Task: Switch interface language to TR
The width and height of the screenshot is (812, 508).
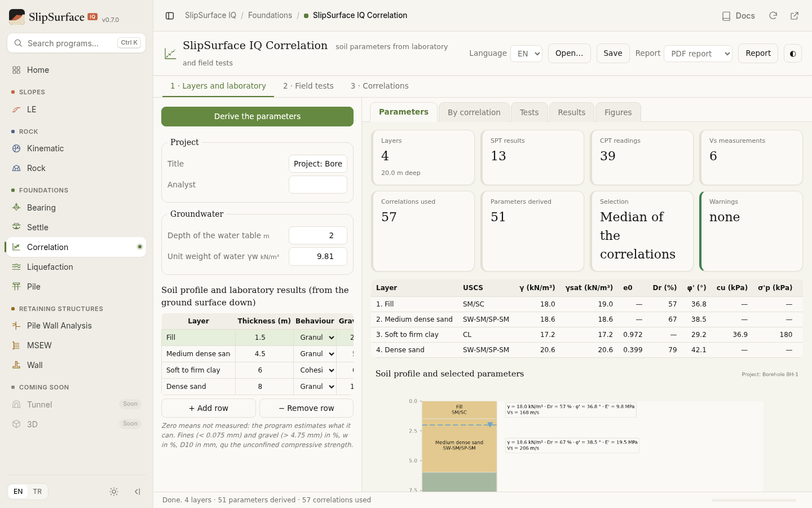Action: tap(37, 492)
